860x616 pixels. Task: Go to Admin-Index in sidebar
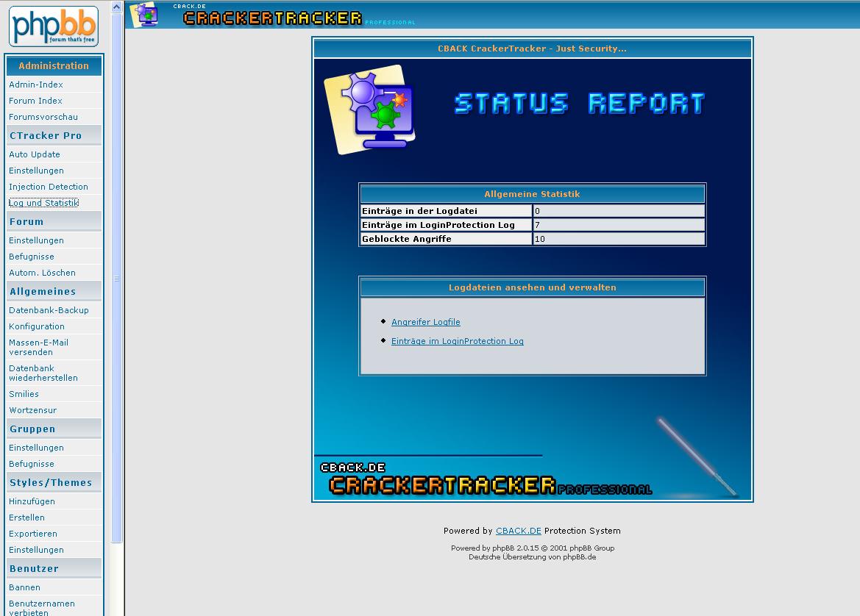[x=36, y=85]
